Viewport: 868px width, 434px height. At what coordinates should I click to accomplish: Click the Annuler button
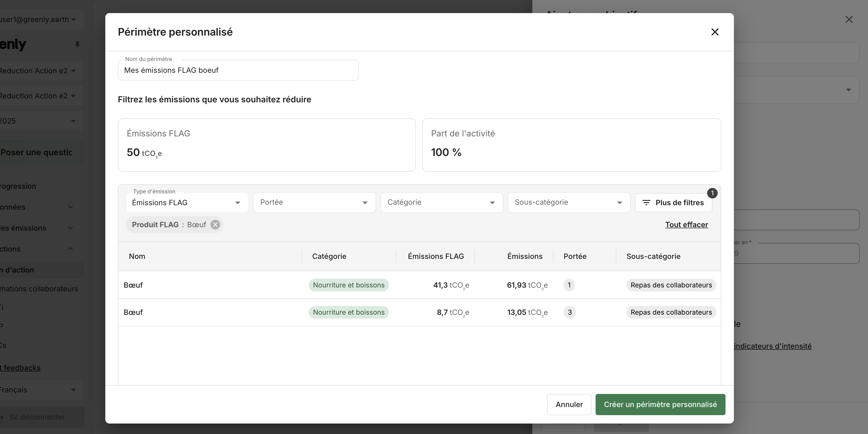(569, 404)
